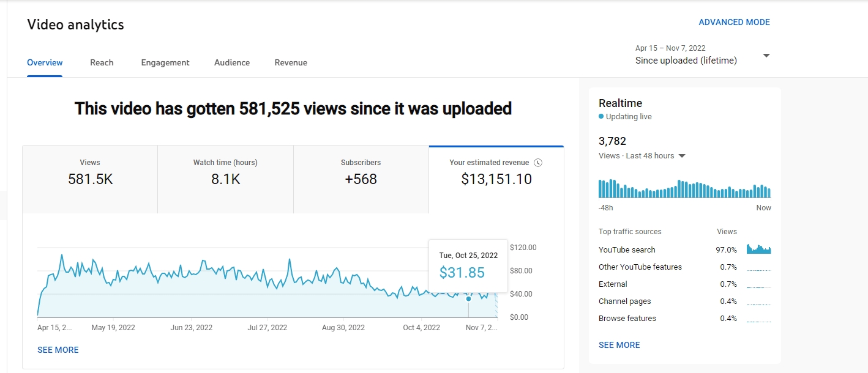The image size is (868, 373).
Task: Switch to the Reach tab
Action: point(102,62)
